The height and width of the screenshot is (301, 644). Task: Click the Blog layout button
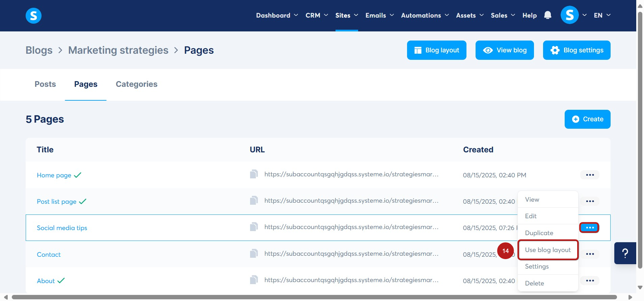click(x=436, y=50)
